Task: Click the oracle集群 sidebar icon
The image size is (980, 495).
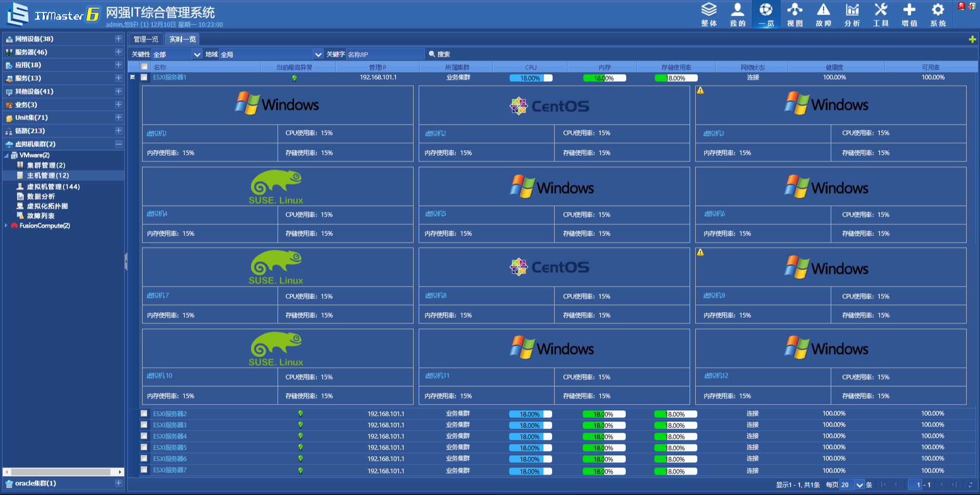Action: 9,483
